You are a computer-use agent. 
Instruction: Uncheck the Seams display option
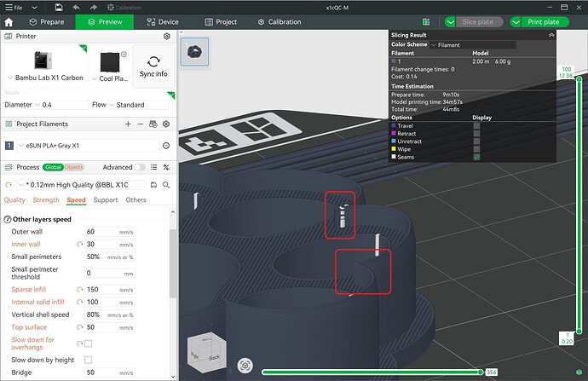[476, 157]
